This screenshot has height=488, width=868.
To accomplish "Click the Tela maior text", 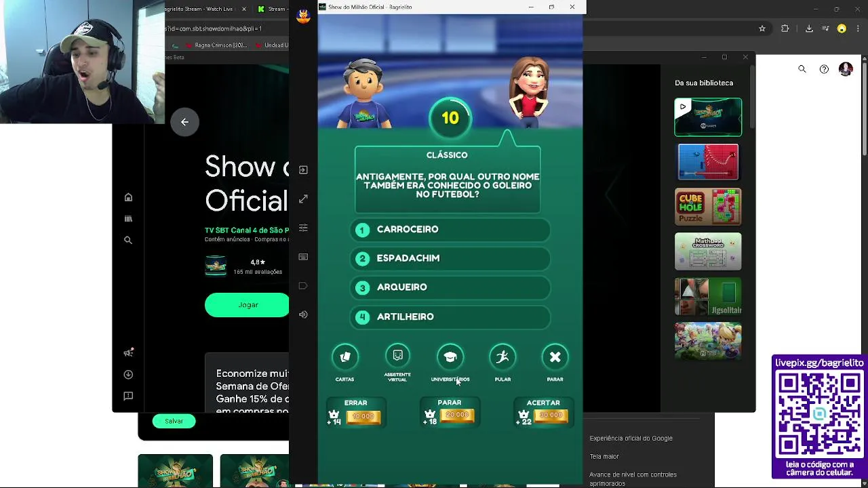I will [604, 457].
